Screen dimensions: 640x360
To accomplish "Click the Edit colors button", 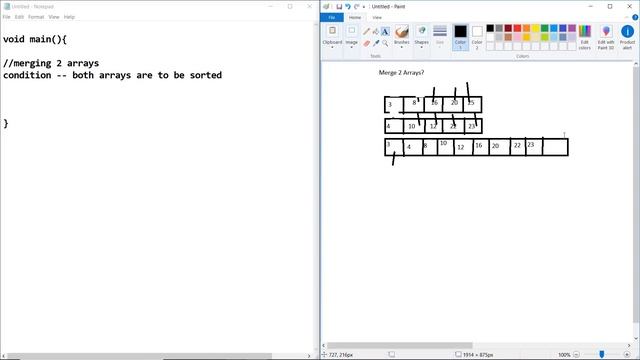I will 584,37.
